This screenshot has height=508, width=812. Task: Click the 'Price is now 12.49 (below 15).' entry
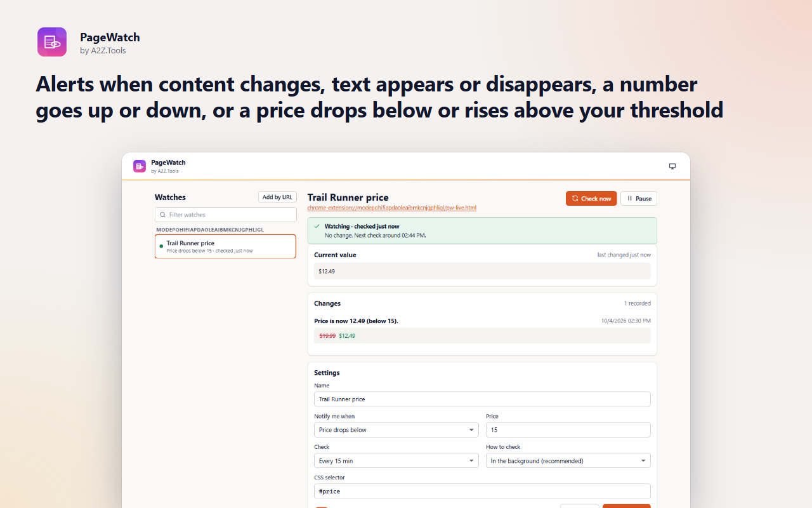(356, 321)
